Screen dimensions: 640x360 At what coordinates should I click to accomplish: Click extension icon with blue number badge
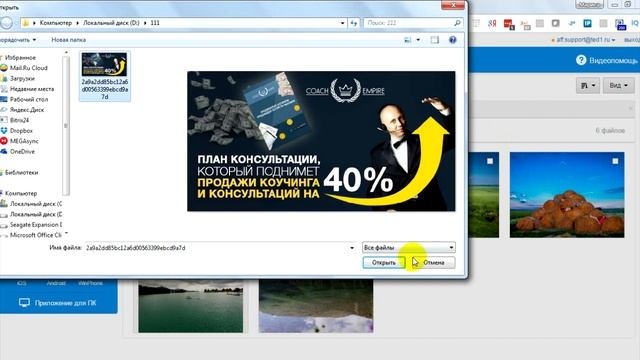[x=620, y=24]
